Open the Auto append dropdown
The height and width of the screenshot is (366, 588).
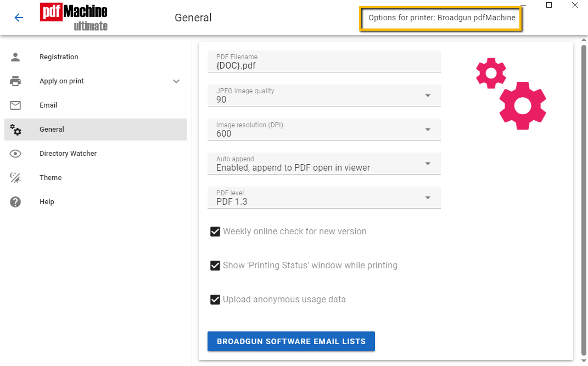pyautogui.click(x=428, y=164)
